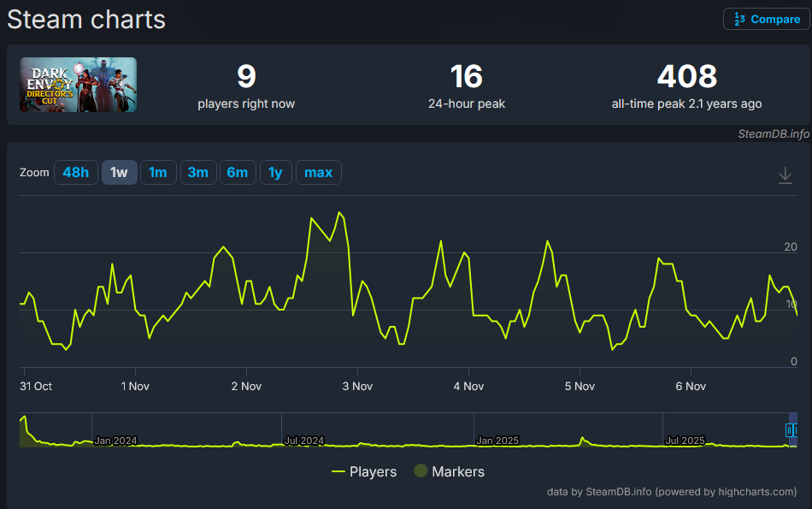Click the '3 Nov' axis label

[357, 386]
